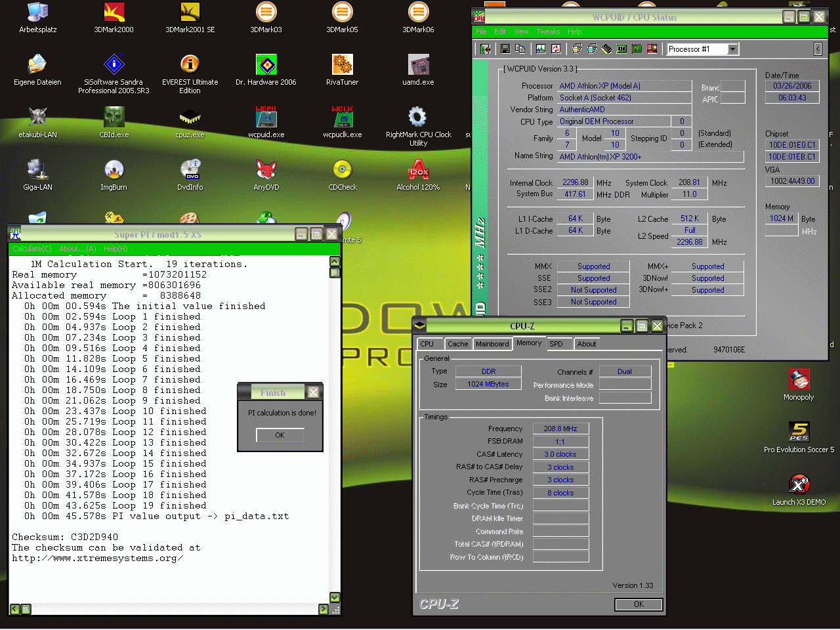
Task: Expand the Processor #1 dropdown
Action: [x=733, y=49]
